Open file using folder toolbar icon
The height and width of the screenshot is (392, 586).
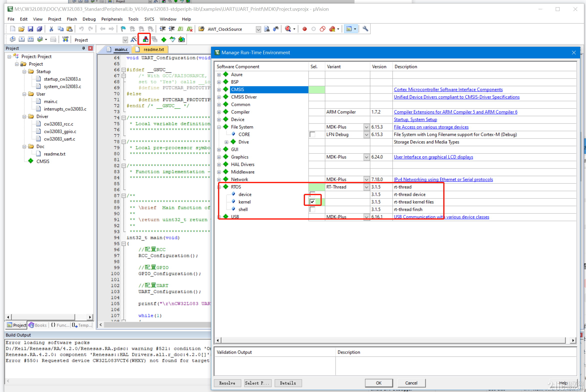[x=21, y=29]
